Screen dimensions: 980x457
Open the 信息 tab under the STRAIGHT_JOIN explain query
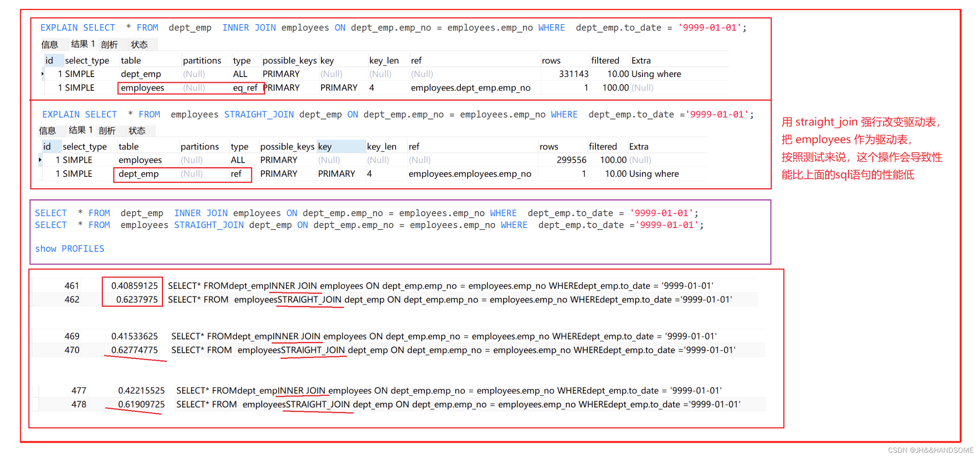[47, 131]
